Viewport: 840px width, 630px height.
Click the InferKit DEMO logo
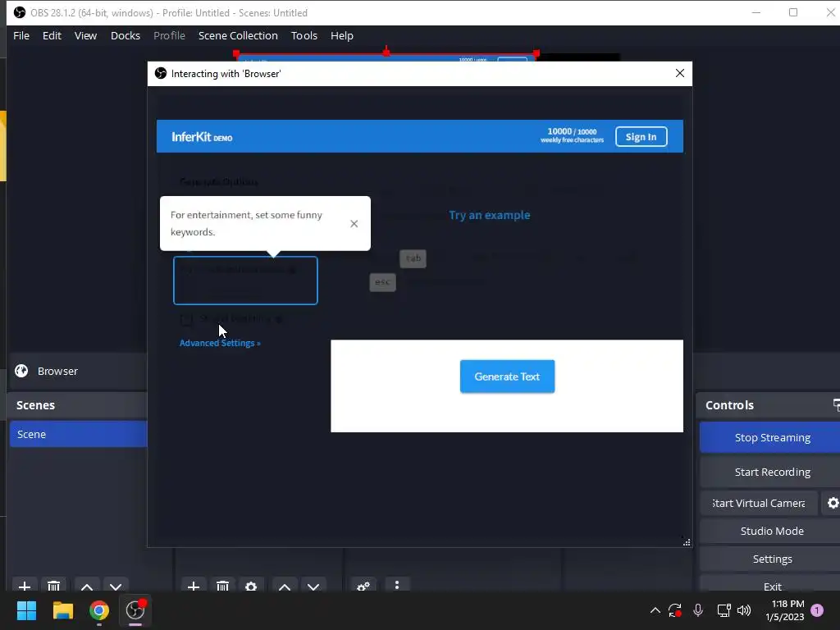(x=202, y=137)
